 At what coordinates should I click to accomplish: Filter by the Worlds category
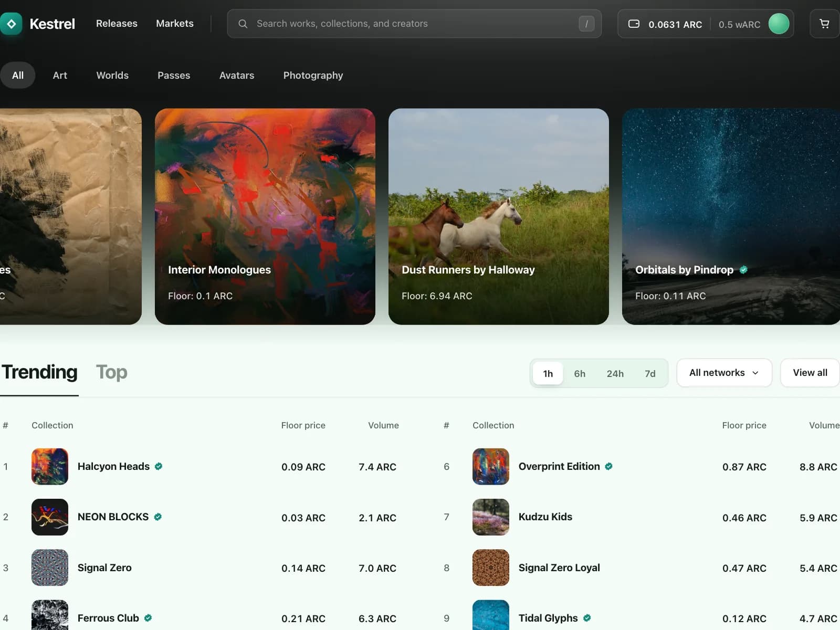point(112,75)
